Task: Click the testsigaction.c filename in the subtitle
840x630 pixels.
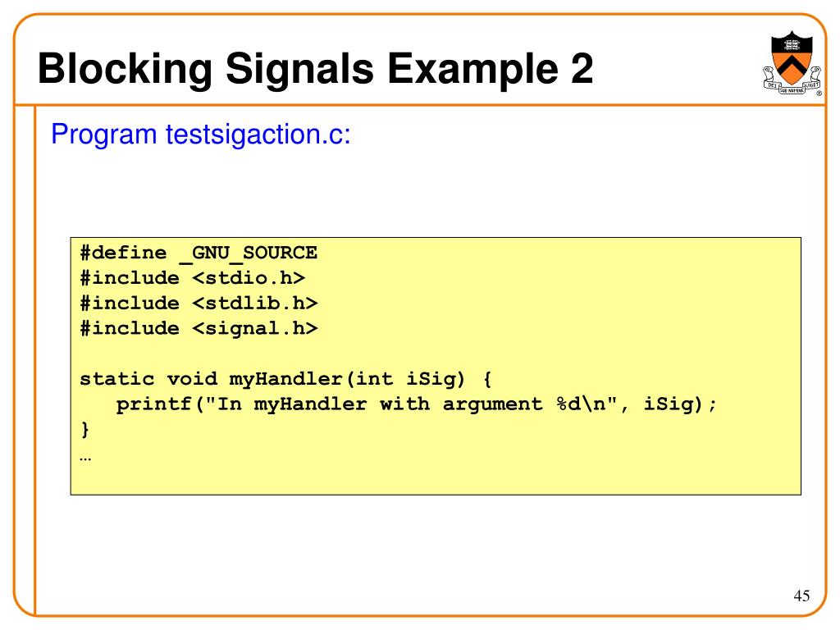Action: [x=258, y=133]
